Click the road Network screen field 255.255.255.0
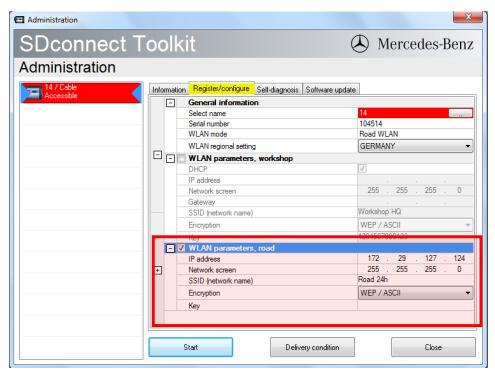 (x=415, y=269)
